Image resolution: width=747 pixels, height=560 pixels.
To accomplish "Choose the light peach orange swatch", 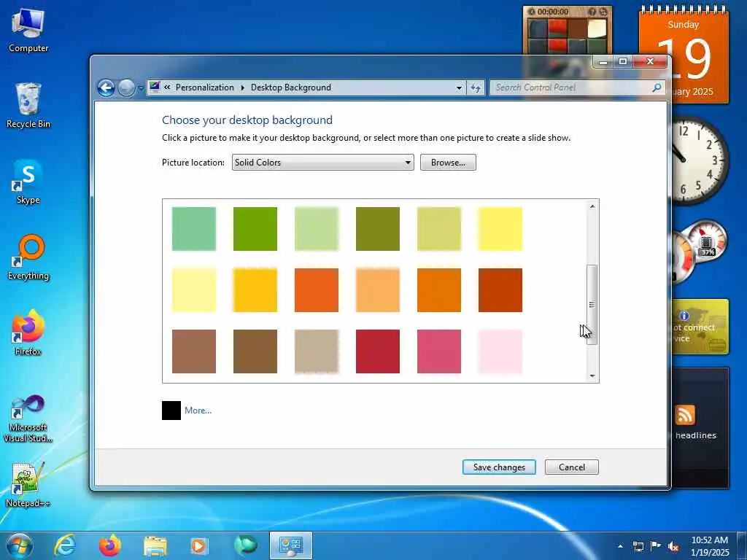I will (x=378, y=290).
